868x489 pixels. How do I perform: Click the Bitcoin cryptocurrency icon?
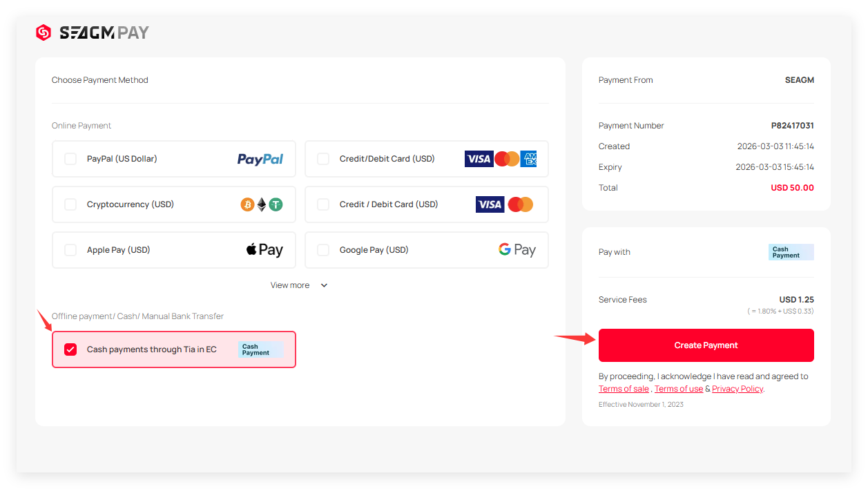tap(247, 204)
